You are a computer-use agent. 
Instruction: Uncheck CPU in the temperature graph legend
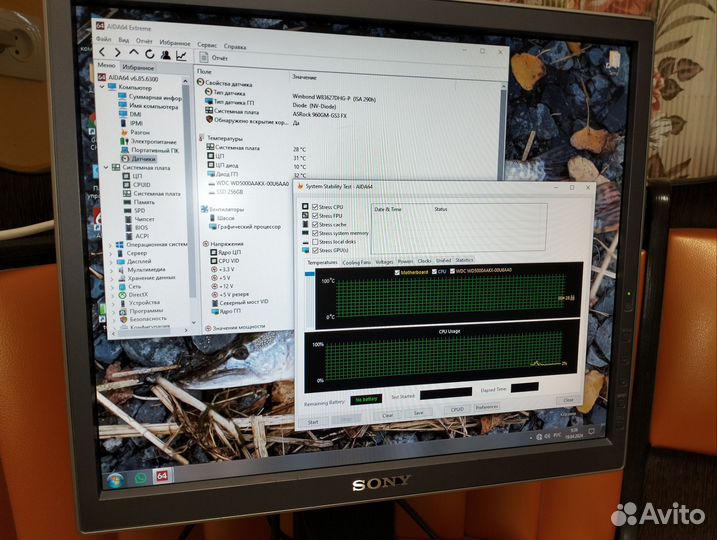(434, 272)
